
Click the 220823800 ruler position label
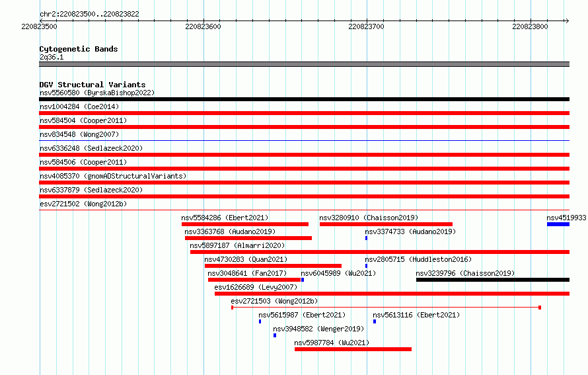point(530,26)
